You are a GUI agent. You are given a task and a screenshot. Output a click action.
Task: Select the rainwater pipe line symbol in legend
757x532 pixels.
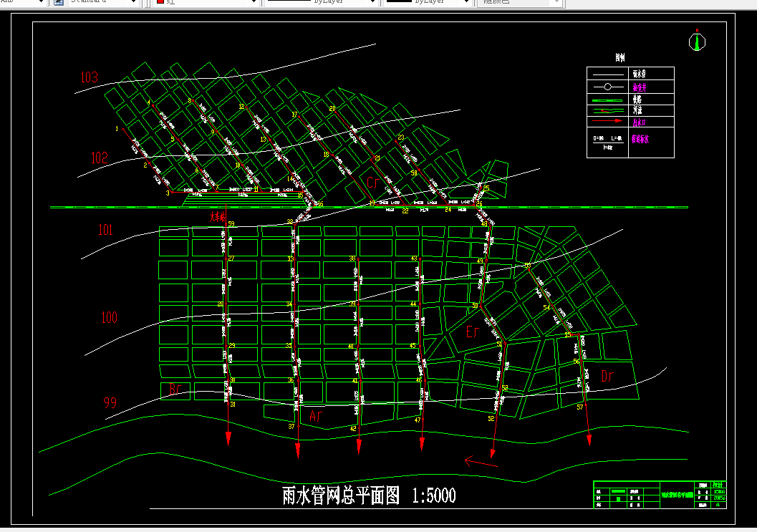[x=608, y=74]
